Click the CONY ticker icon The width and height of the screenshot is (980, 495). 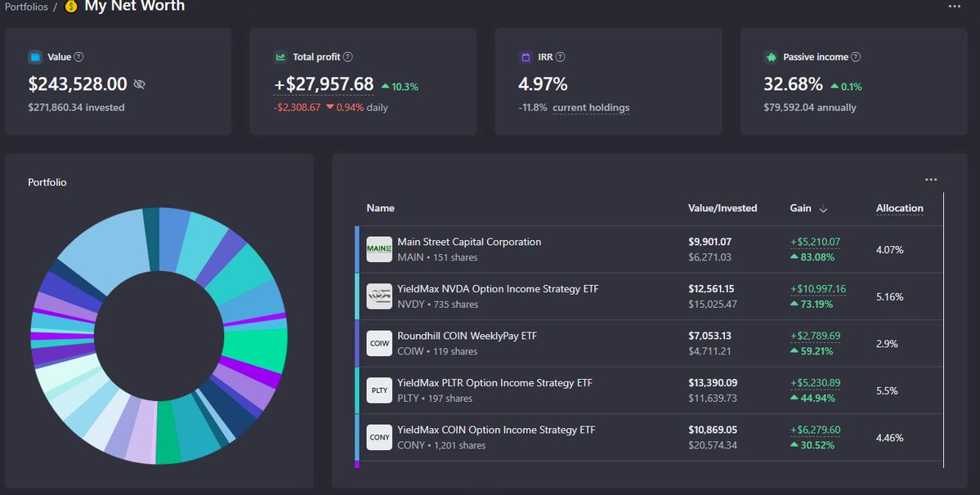tap(379, 438)
